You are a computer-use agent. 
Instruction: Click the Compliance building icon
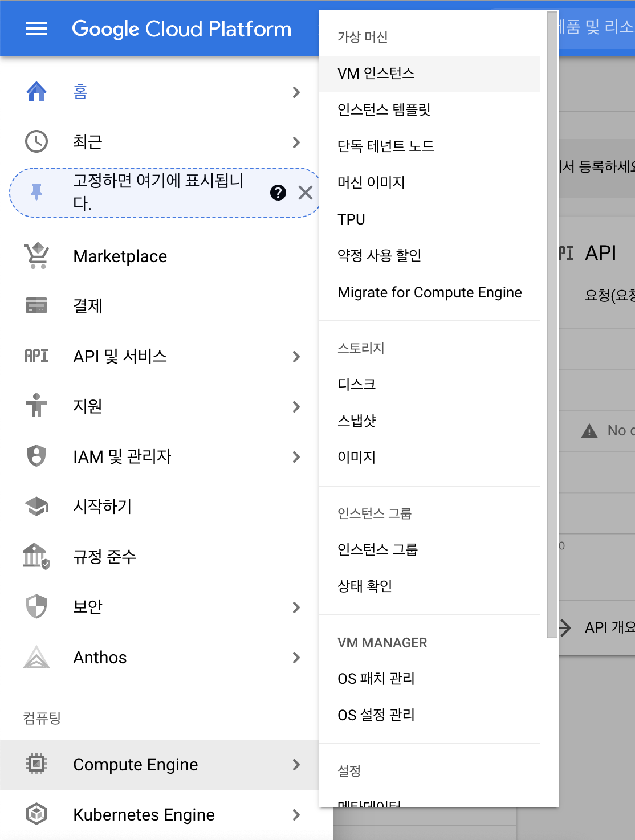[x=36, y=556]
